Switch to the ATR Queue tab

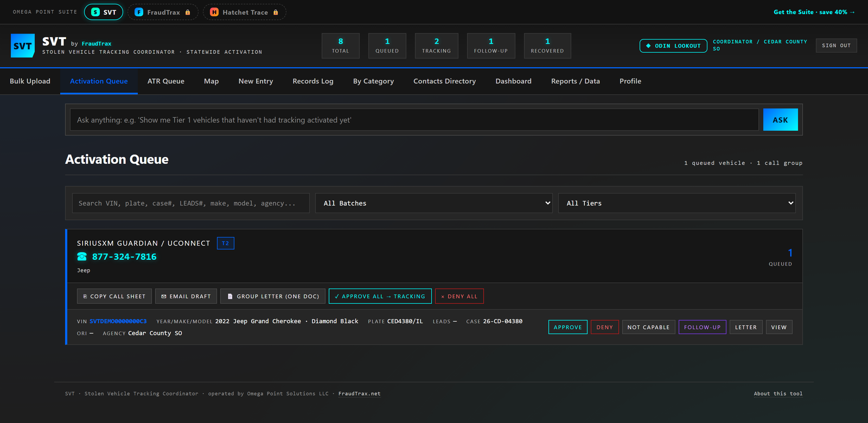[x=166, y=81]
